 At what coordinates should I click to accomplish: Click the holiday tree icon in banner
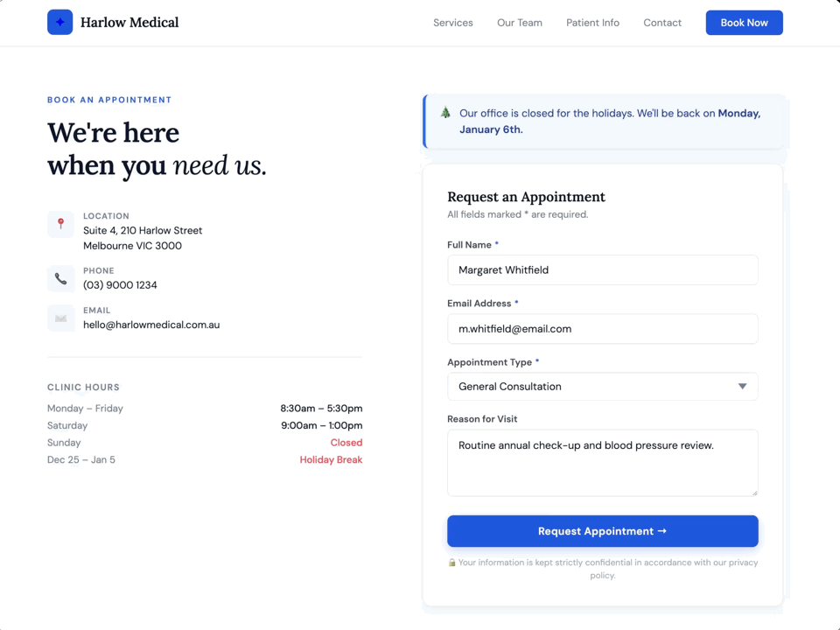click(445, 113)
